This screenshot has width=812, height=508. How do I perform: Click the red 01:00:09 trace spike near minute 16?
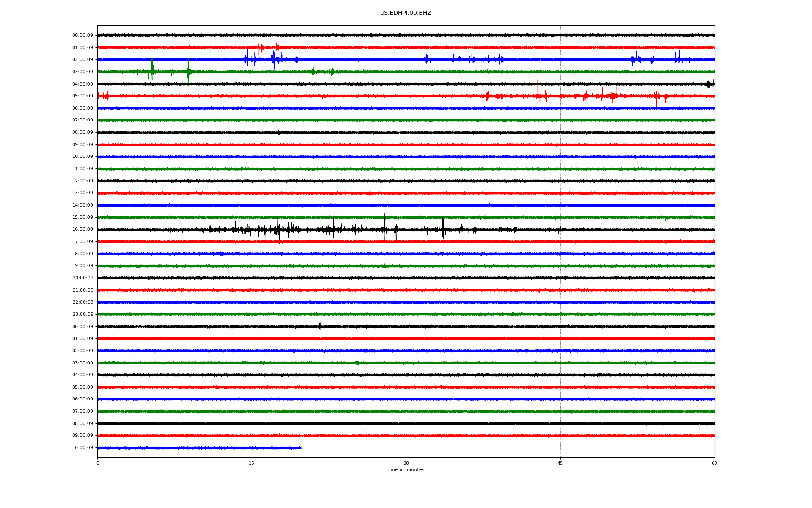click(258, 47)
